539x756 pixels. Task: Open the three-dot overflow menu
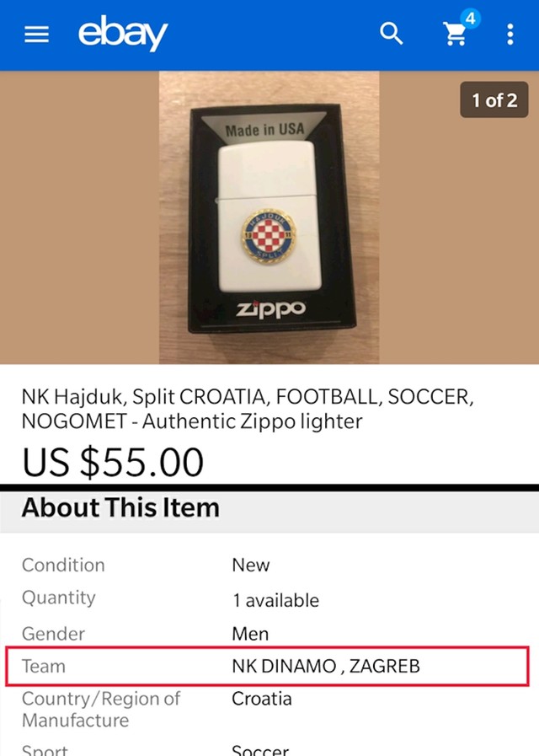[x=510, y=35]
